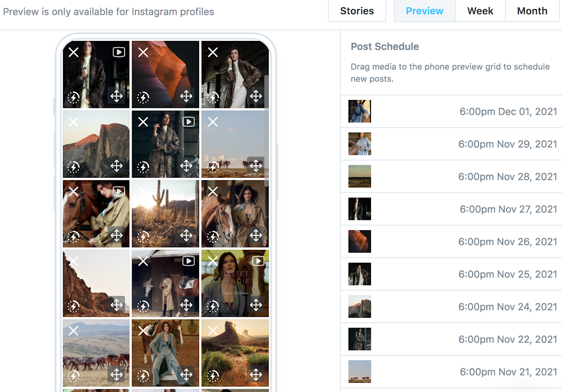Click move handle on Half Dome post
The width and height of the screenshot is (562, 392).
pyautogui.click(x=117, y=166)
